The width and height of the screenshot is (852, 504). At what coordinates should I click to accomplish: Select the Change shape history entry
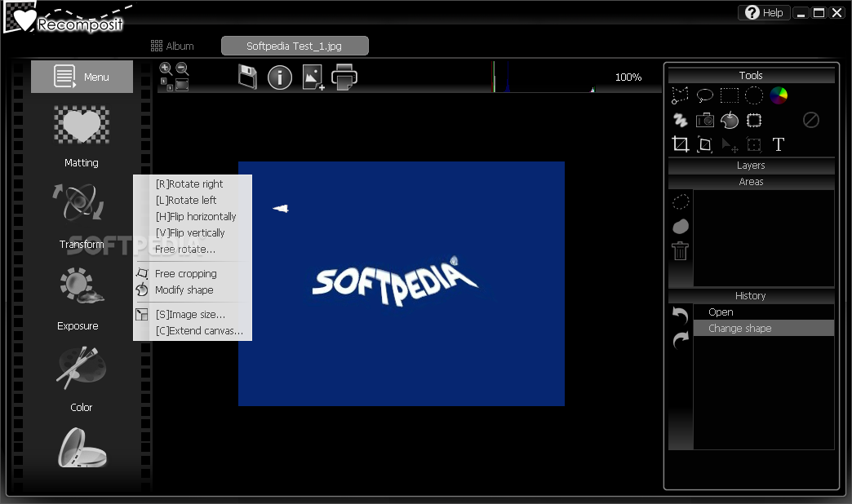coord(763,328)
